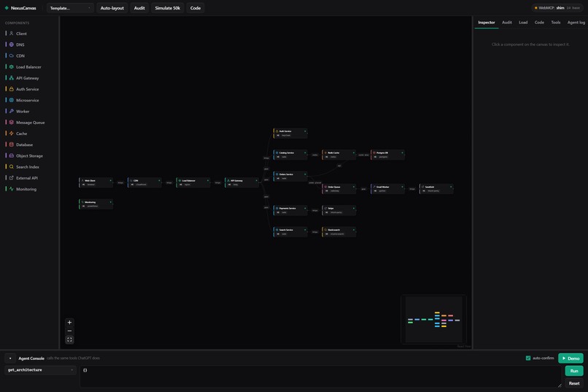Click the Auto-layout button
This screenshot has height=392, width=588.
[x=112, y=8]
